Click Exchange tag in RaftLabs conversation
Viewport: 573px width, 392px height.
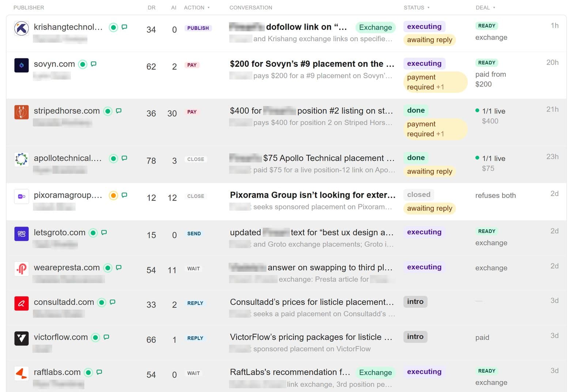tap(375, 373)
